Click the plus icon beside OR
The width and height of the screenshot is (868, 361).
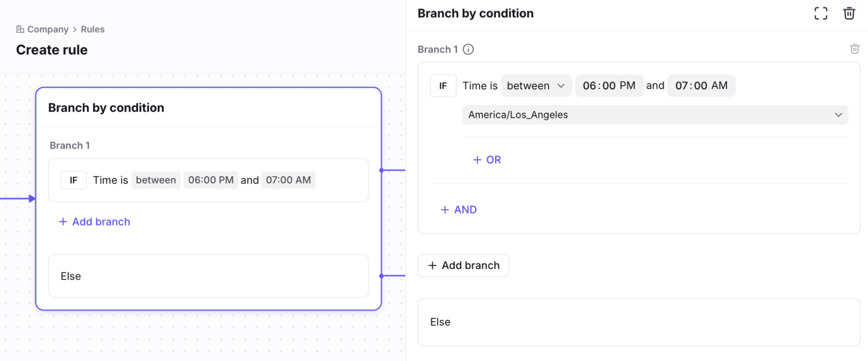click(477, 160)
